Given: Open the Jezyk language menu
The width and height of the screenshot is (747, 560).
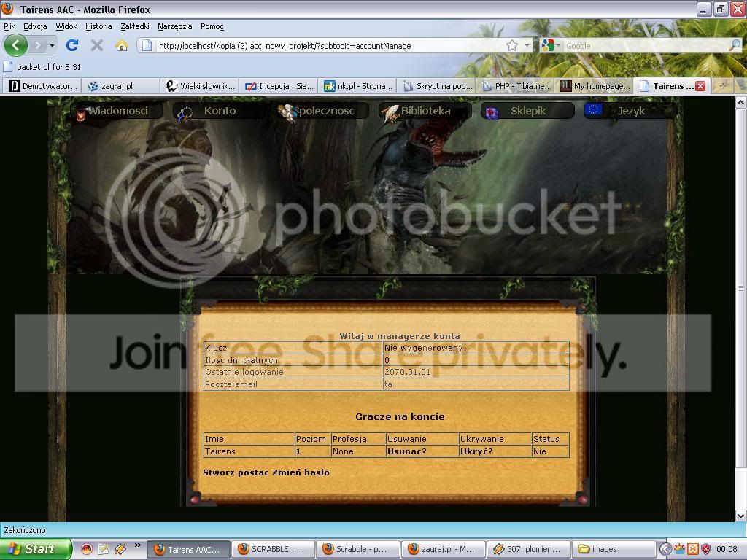Looking at the screenshot, I should point(631,111).
